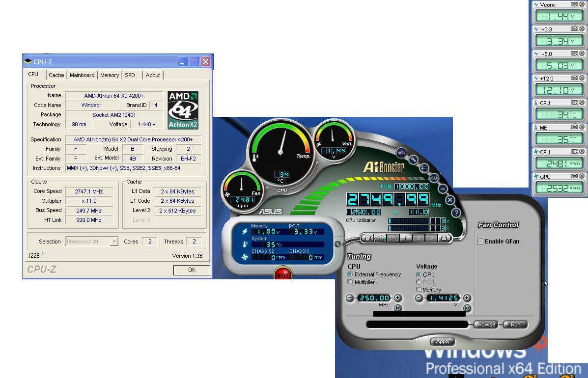
Task: Open the Mainboard tab in CPU-Z
Action: coord(82,75)
